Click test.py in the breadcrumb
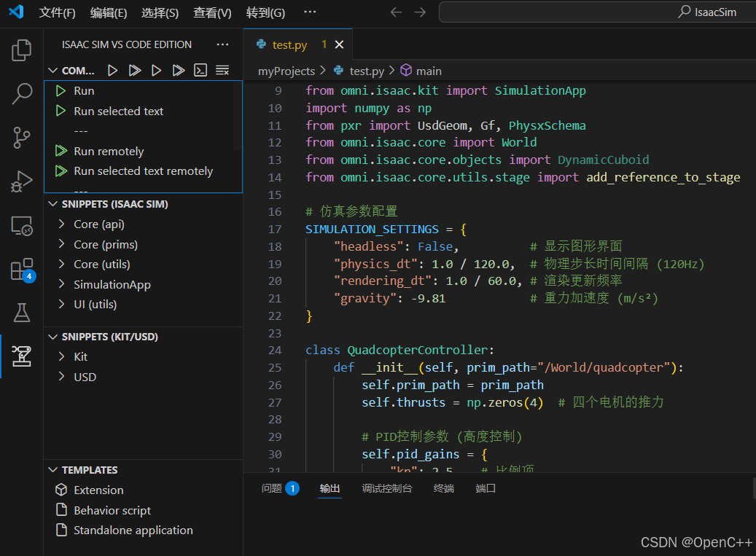 pos(367,71)
